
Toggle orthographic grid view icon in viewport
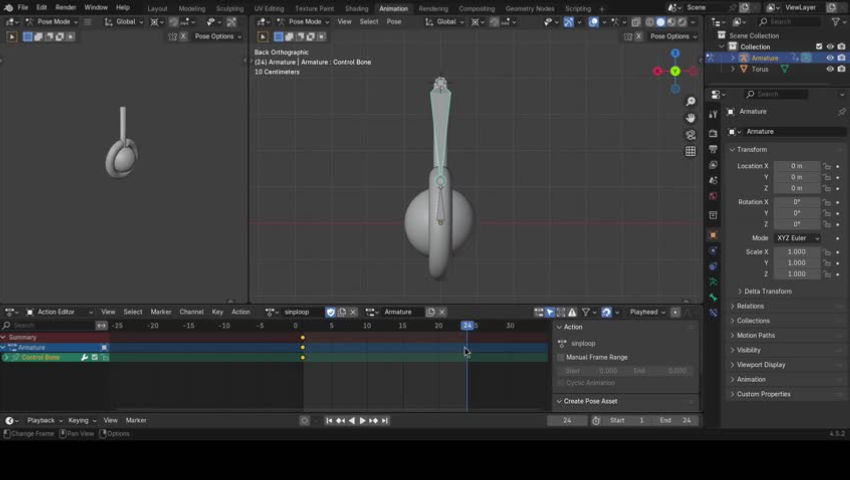[x=690, y=151]
